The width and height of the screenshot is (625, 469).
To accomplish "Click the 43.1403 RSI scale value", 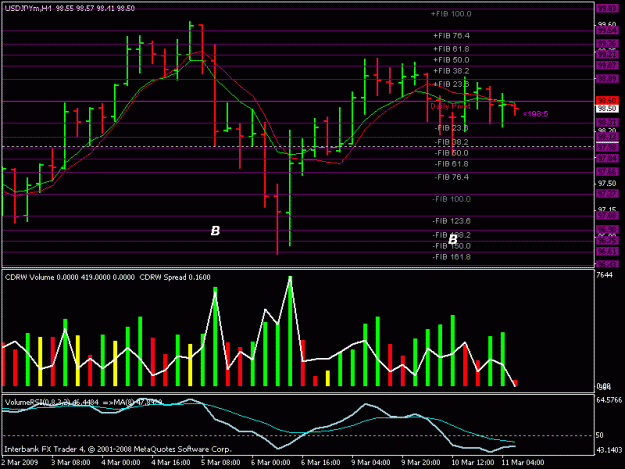I will [x=609, y=450].
